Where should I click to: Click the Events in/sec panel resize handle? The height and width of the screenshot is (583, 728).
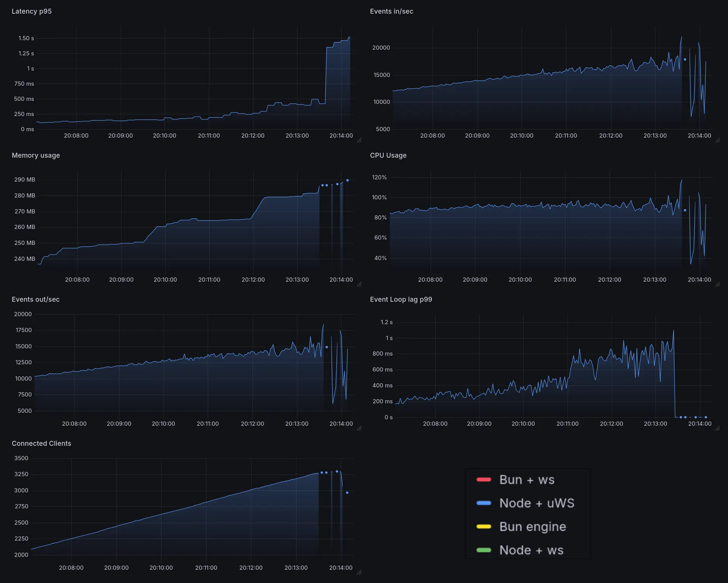(x=717, y=141)
